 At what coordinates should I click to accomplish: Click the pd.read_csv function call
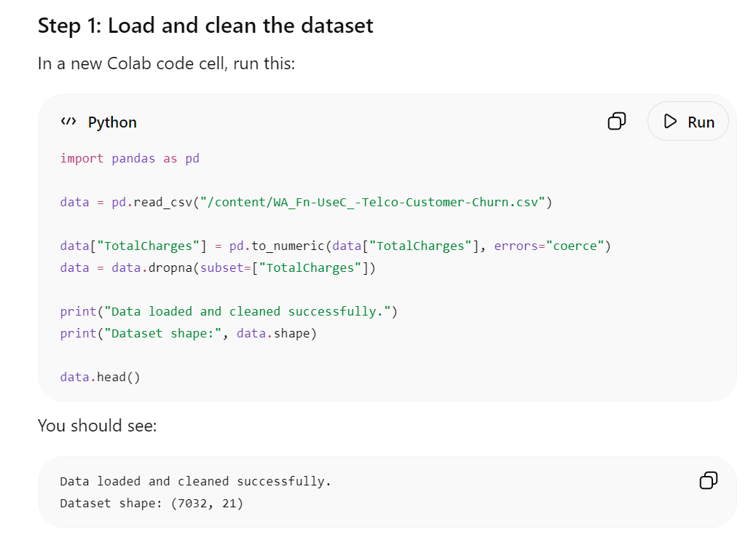click(152, 202)
